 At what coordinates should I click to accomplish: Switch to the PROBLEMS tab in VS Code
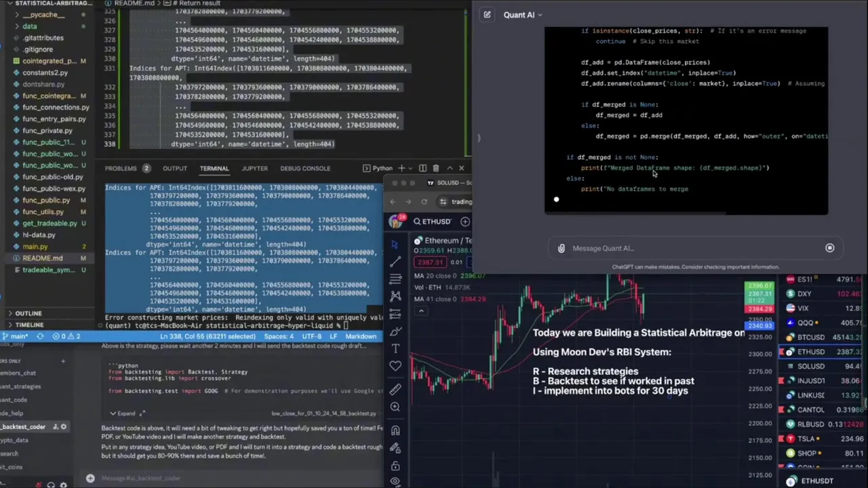120,168
